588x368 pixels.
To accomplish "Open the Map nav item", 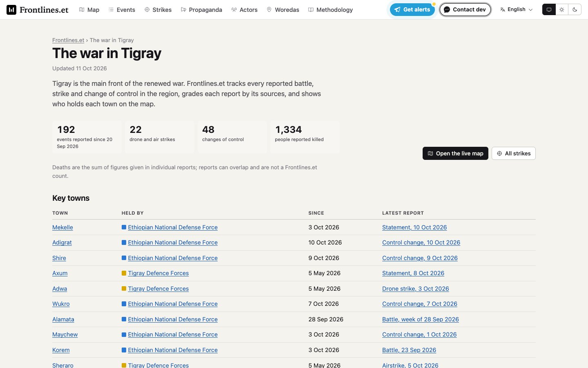I will pos(89,10).
